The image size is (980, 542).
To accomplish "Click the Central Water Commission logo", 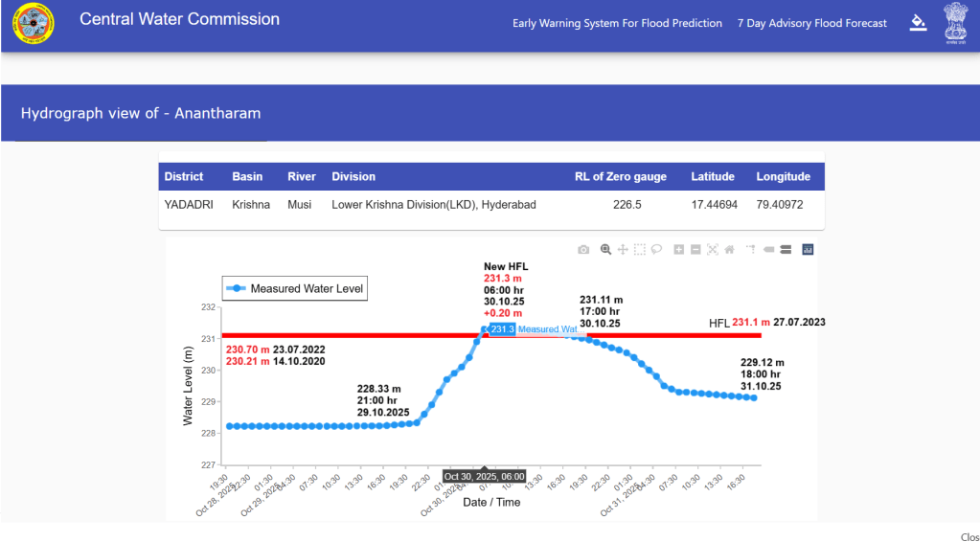I will click(x=33, y=24).
